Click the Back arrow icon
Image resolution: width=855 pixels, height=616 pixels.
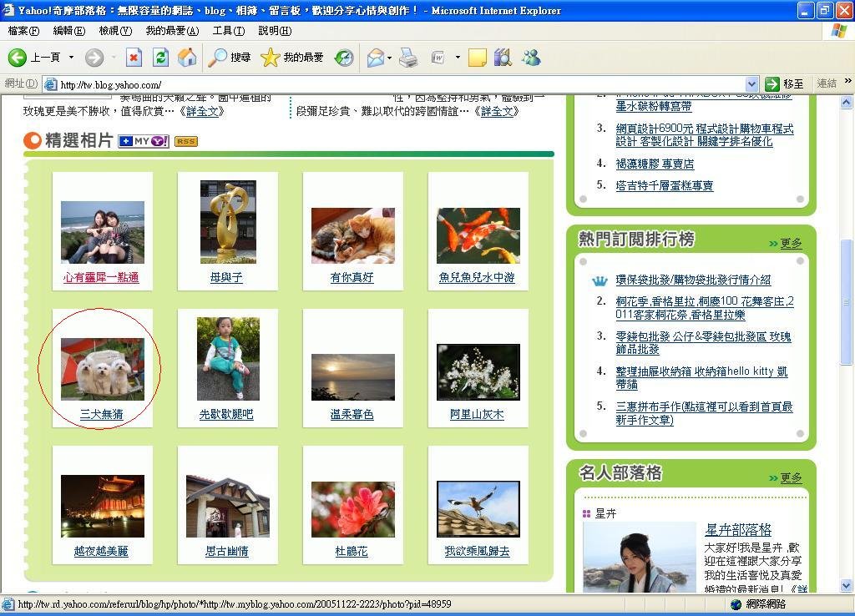click(x=17, y=58)
